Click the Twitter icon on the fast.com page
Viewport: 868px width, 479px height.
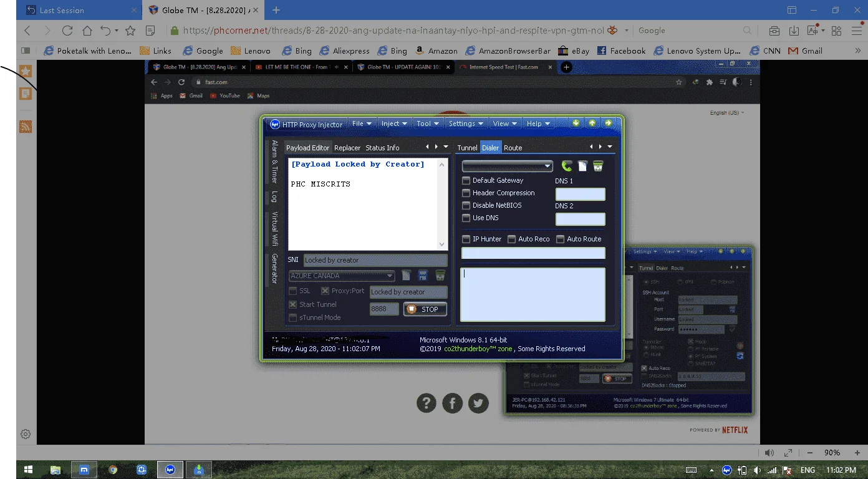[x=478, y=403]
